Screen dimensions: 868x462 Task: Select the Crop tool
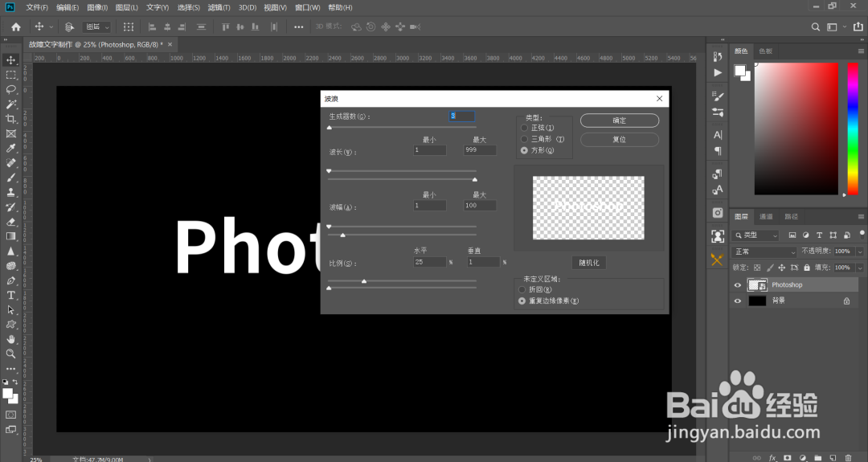[x=10, y=119]
